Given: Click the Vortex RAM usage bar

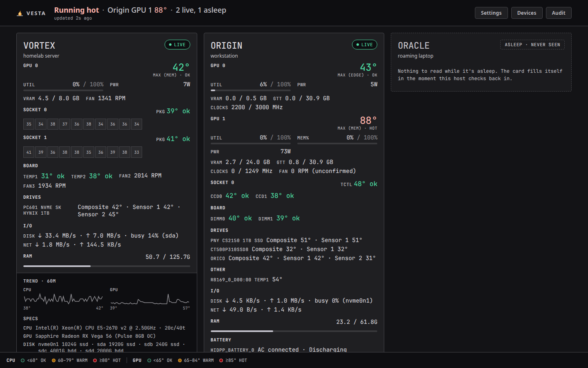Looking at the screenshot, I should (107, 266).
